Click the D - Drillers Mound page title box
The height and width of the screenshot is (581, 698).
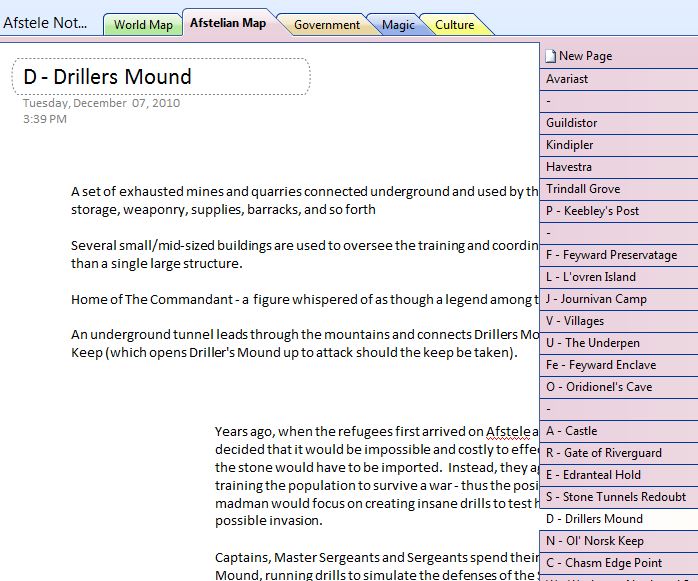[x=161, y=77]
